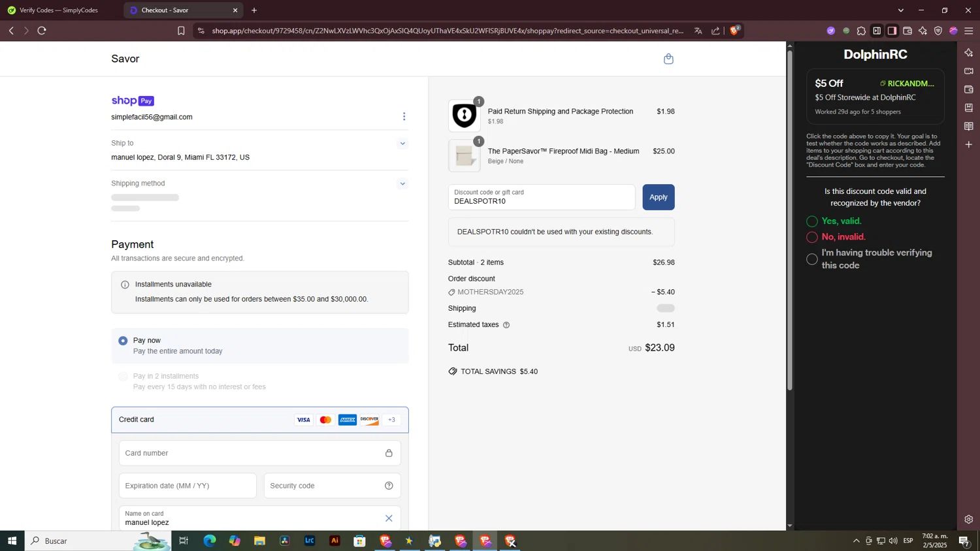Open the notification center icon

pyautogui.click(x=964, y=541)
